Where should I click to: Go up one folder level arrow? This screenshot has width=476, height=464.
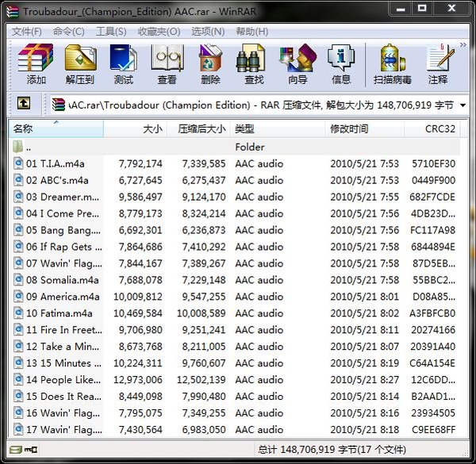24,103
